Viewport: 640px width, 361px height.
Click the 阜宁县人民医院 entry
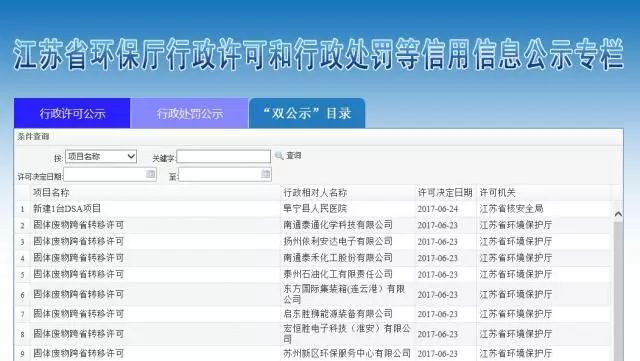click(315, 209)
